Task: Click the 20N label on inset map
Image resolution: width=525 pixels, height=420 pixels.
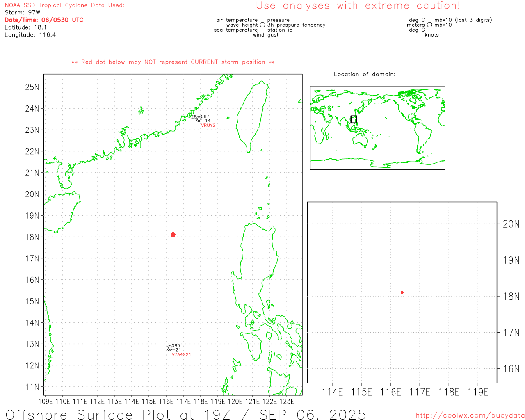Action: click(x=511, y=224)
